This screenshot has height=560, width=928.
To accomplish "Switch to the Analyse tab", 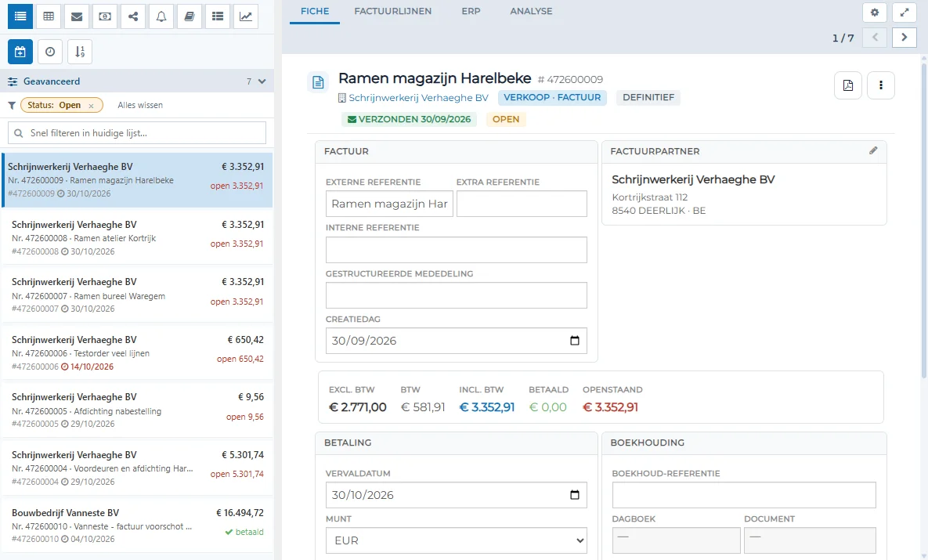I will point(532,11).
